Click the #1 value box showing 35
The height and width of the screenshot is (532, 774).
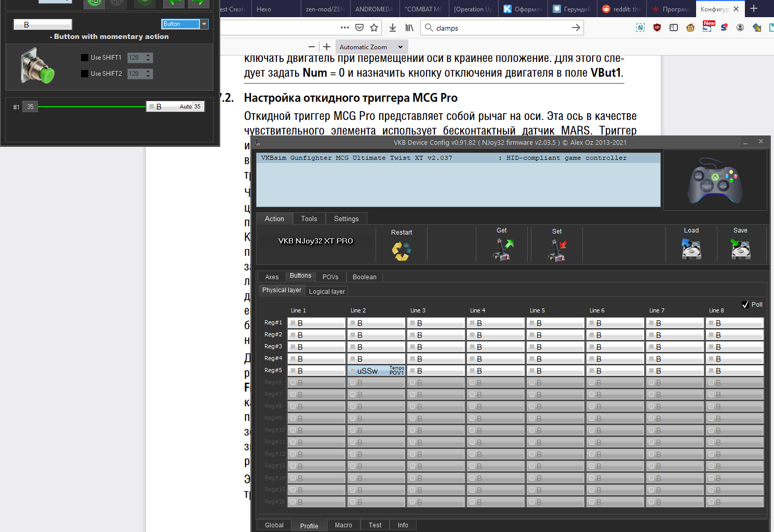point(30,107)
